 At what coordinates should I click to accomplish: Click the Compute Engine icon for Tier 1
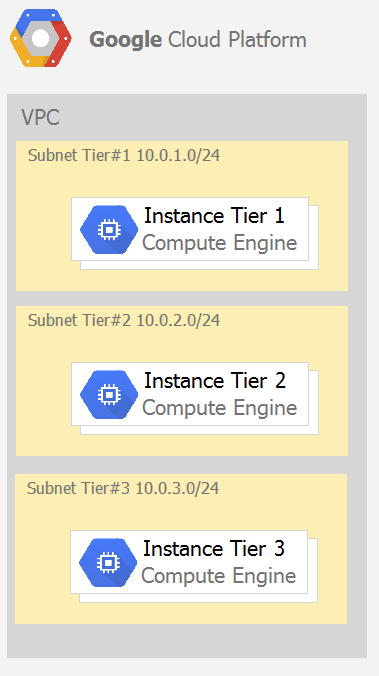[109, 229]
